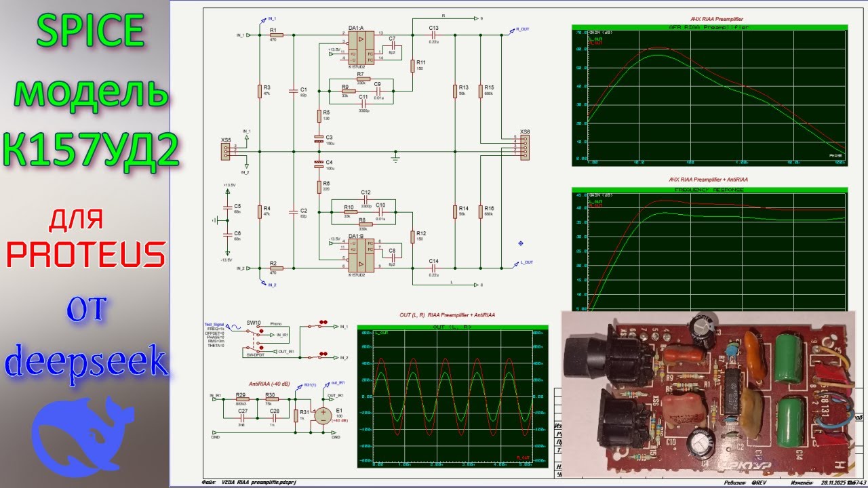Image resolution: width=868 pixels, height=488 pixels.
Task: Select op-amp DA1:A K157UD2 symbol
Action: click(361, 48)
